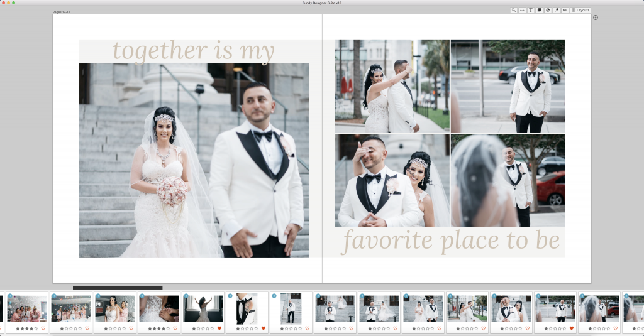Toggle the eye preview icon in toolbar
This screenshot has width=644, height=336.
565,10
